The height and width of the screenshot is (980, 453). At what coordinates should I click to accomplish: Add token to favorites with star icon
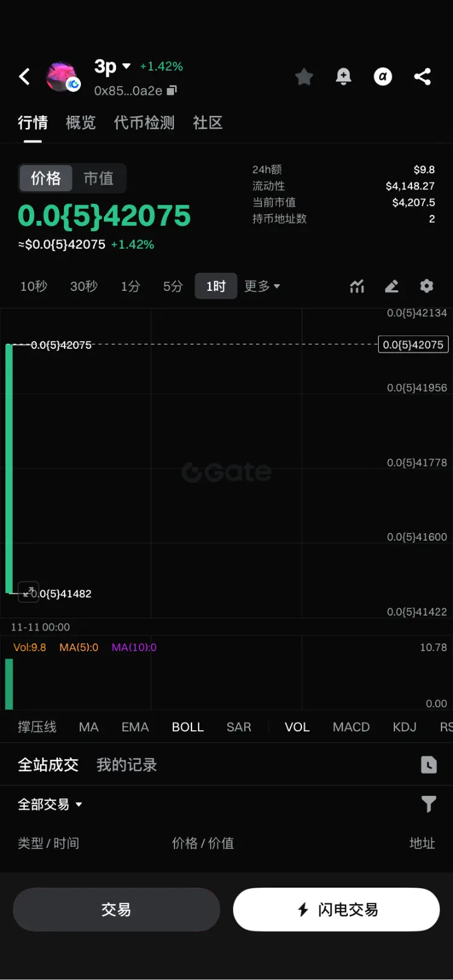tap(304, 77)
